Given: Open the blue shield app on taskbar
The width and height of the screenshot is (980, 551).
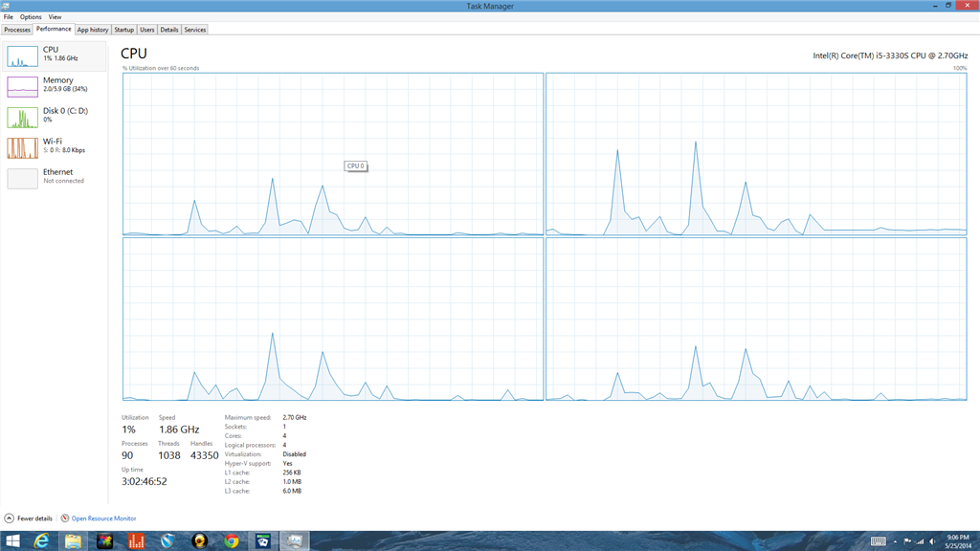Looking at the screenshot, I should (x=167, y=541).
